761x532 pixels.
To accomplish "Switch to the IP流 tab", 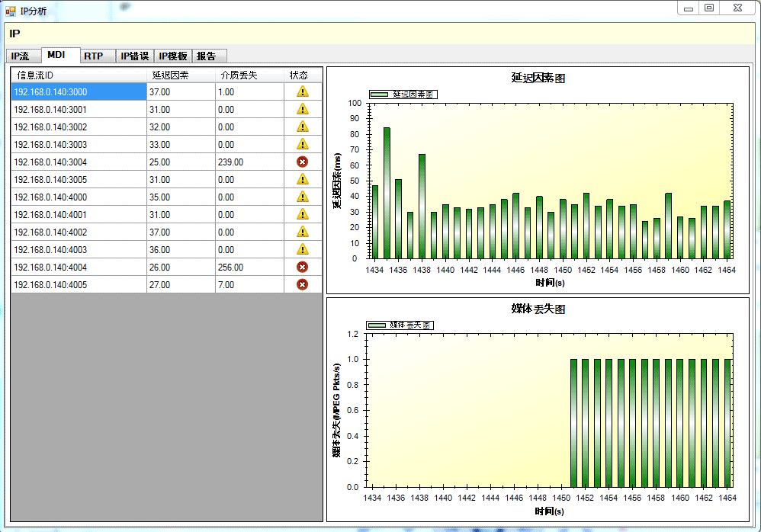I will 21,56.
